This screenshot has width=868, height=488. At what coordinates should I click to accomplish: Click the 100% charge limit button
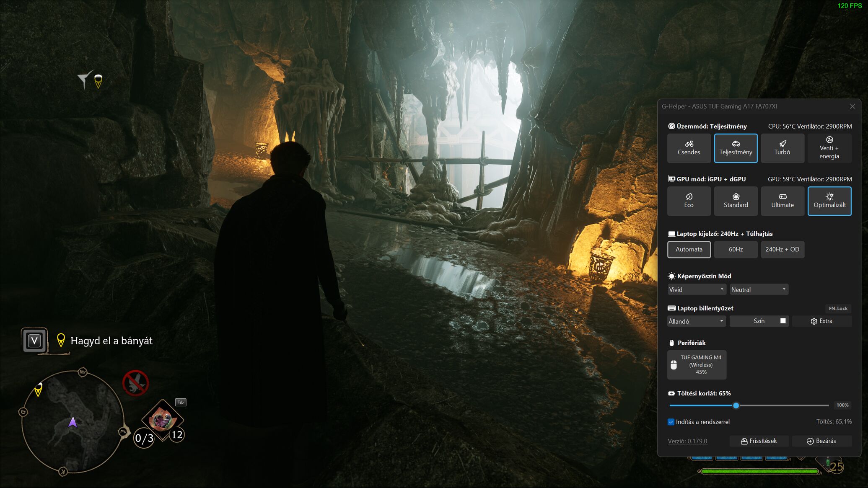click(842, 405)
